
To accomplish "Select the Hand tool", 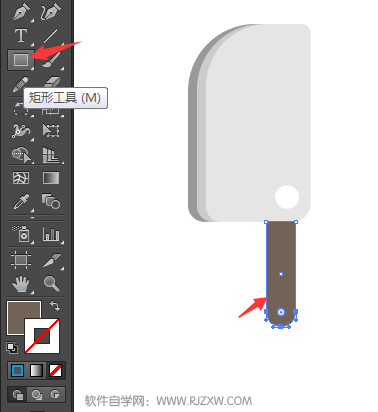I will (21, 284).
